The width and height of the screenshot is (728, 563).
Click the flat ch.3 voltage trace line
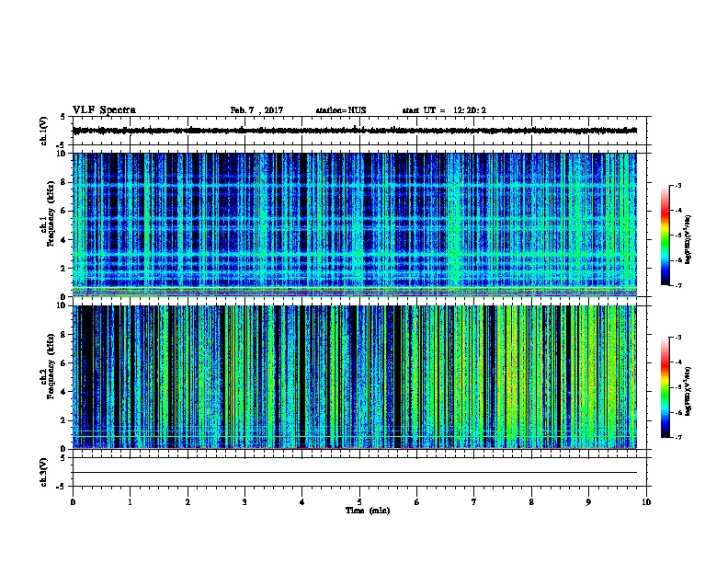[355, 473]
